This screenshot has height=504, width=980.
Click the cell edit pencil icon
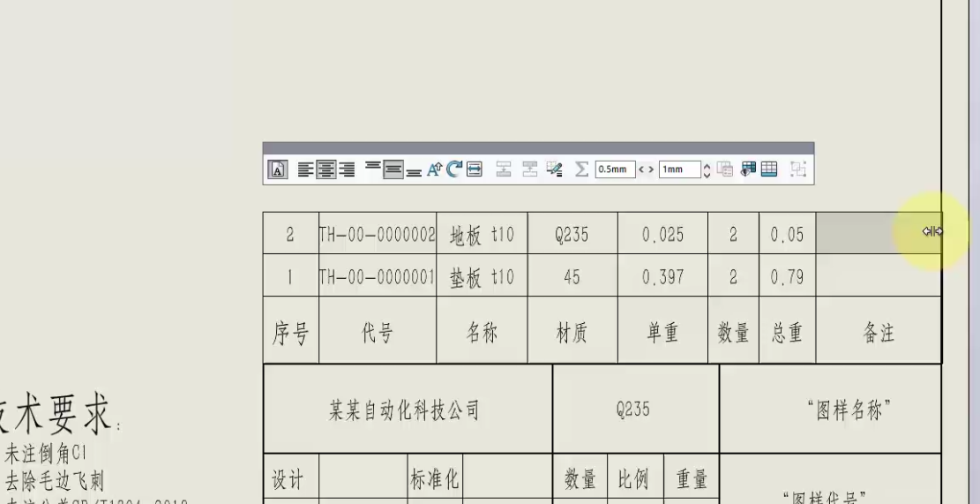tap(554, 169)
